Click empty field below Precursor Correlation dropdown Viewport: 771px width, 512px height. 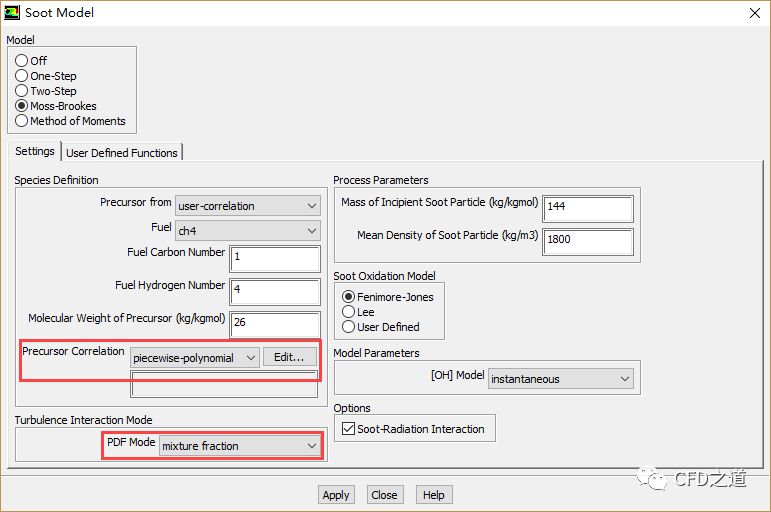(x=224, y=384)
